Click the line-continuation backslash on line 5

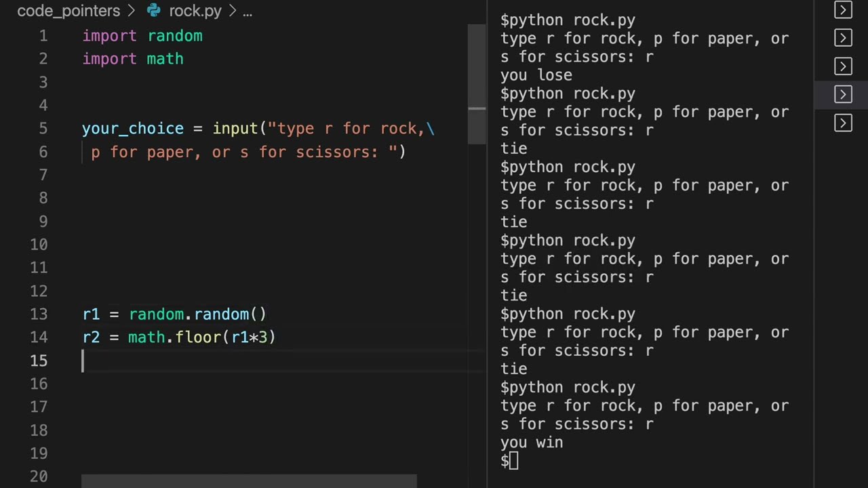point(430,129)
